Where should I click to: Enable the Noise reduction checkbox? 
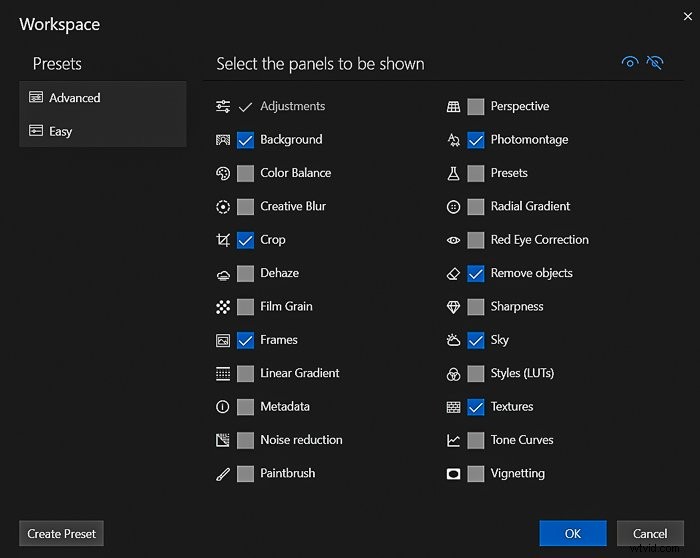point(245,440)
